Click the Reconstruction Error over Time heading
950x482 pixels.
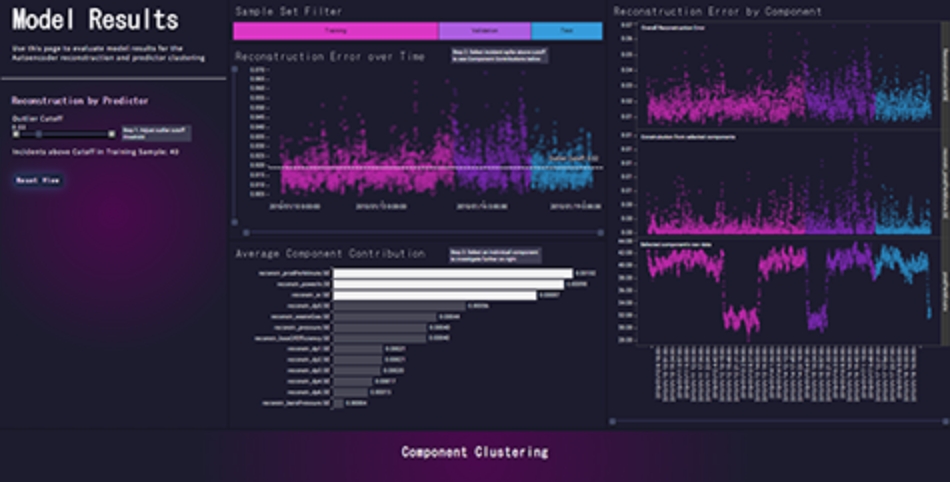[330, 56]
